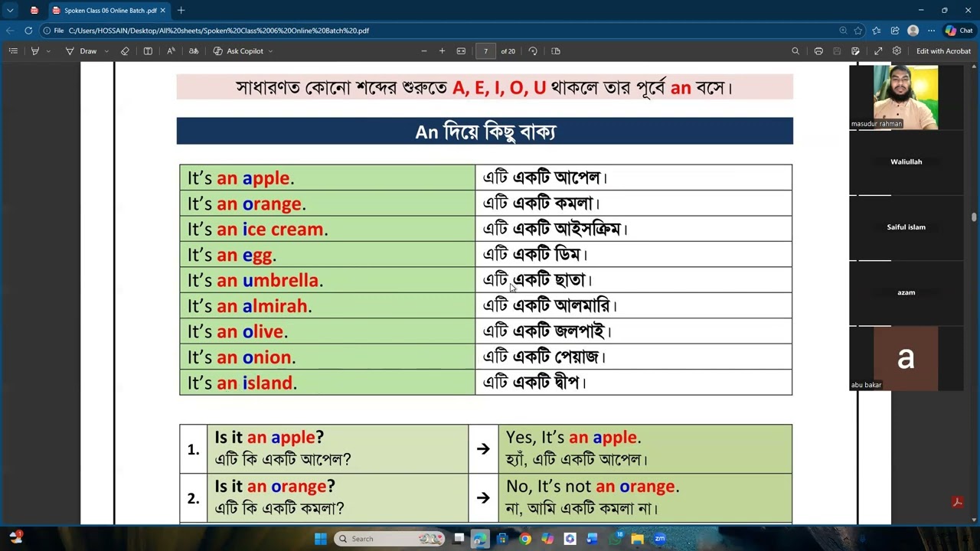Image resolution: width=980 pixels, height=551 pixels.
Task: Close the Spoken Class 06 tab
Action: coord(162,11)
